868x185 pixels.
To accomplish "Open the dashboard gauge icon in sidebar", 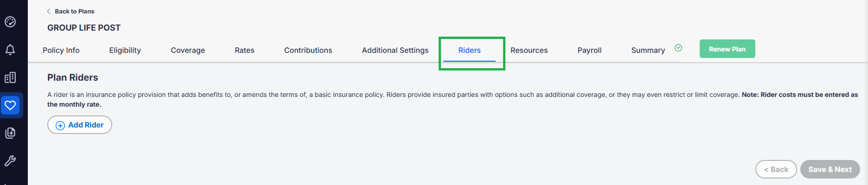I will [10, 22].
